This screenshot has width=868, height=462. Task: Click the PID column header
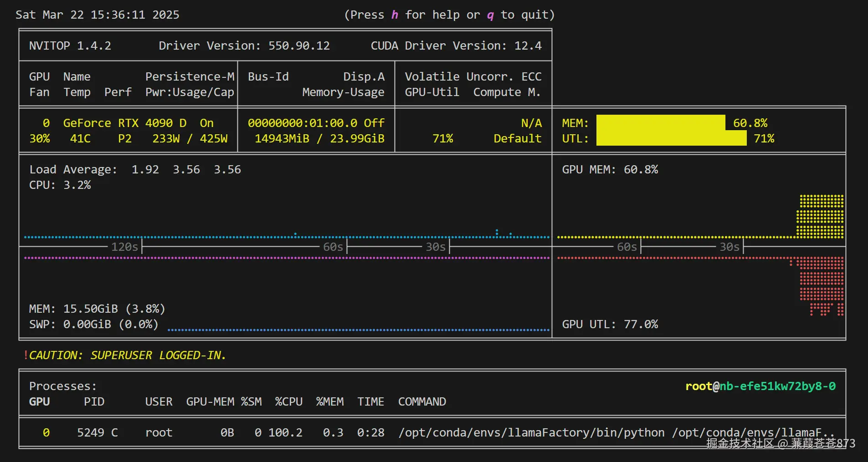click(94, 402)
